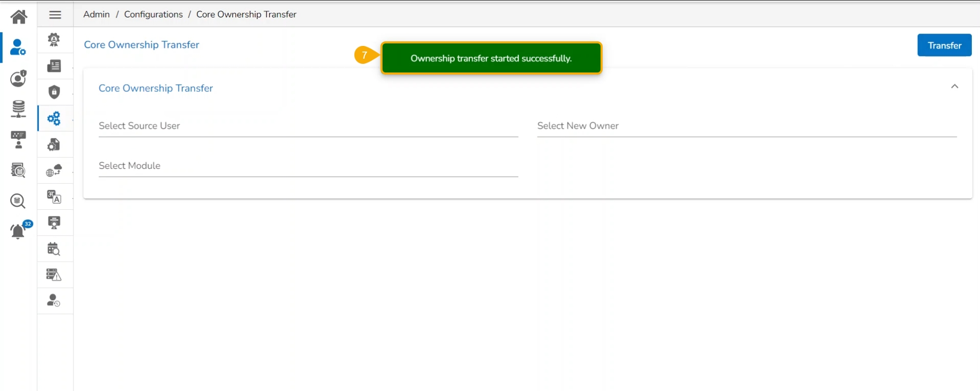Toggle the hamburger menu
980x391 pixels.
click(55, 15)
